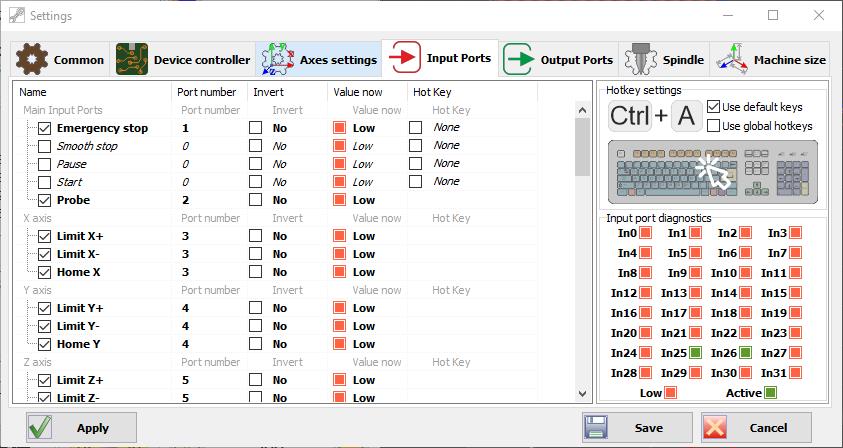Click the Name column header

91,92
